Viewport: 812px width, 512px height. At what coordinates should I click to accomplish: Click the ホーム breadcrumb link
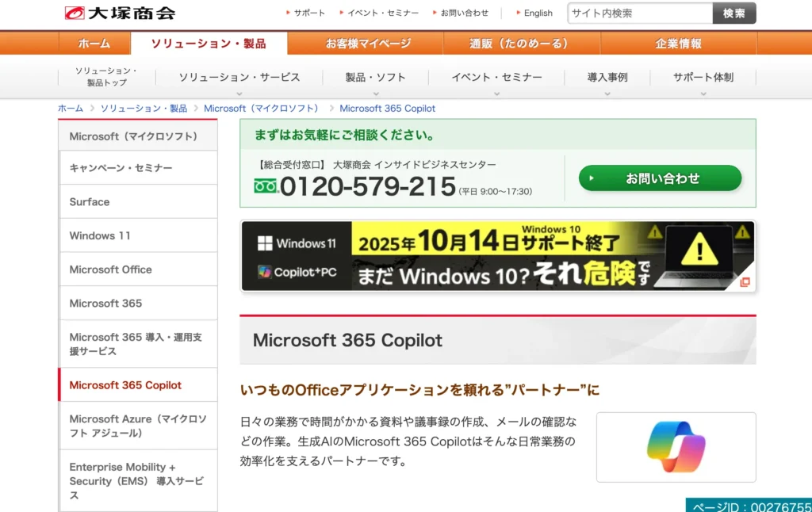point(71,109)
